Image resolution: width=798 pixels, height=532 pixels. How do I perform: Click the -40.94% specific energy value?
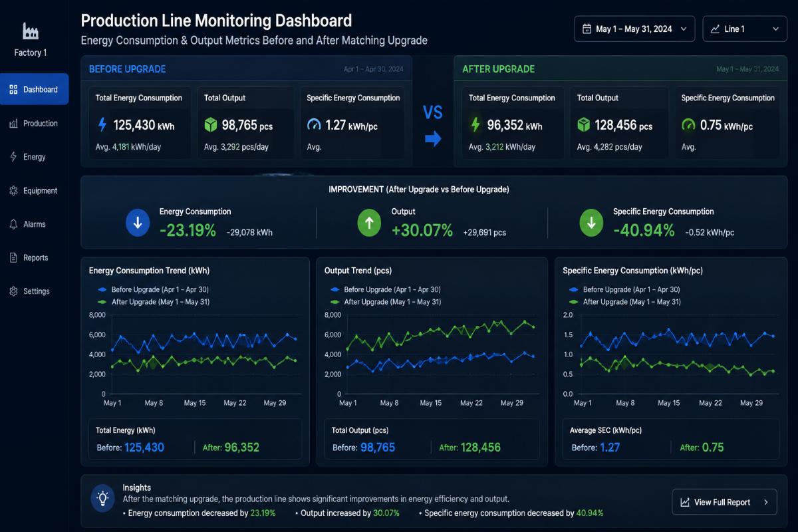pyautogui.click(x=644, y=231)
